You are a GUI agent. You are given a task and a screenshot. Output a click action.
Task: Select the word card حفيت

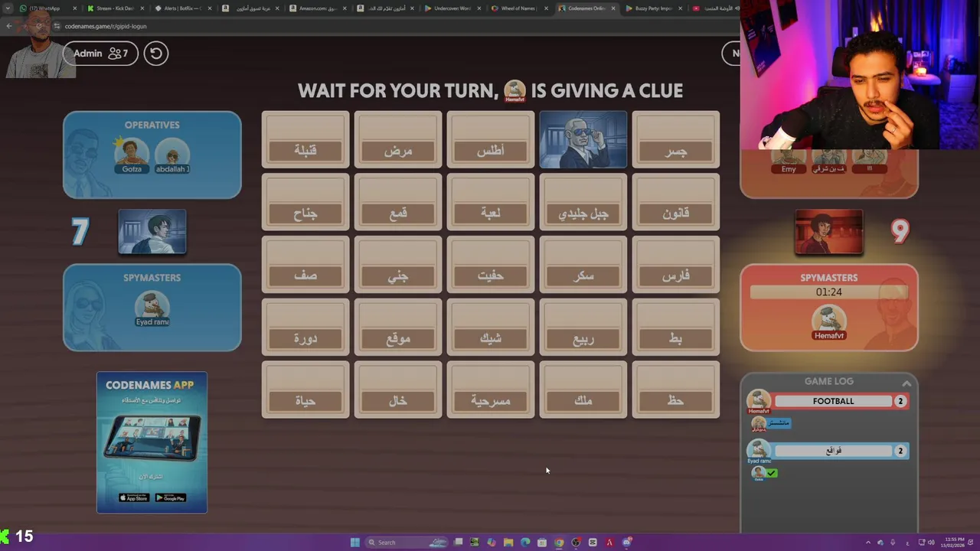(491, 265)
